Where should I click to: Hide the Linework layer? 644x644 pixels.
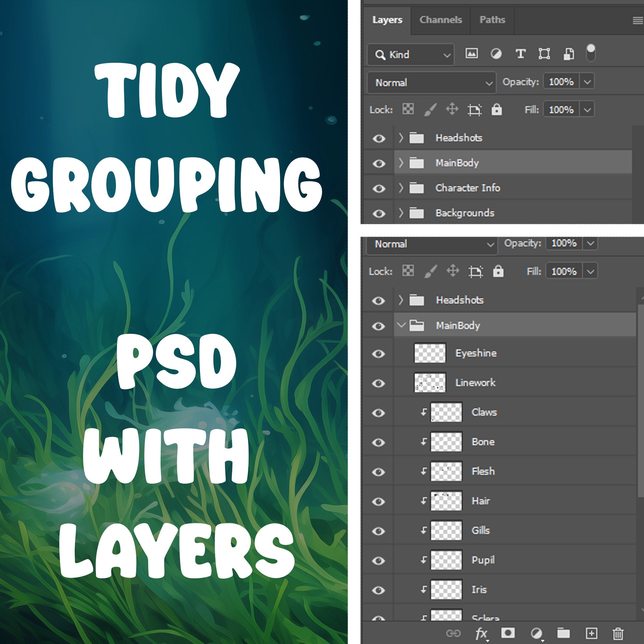click(x=378, y=383)
